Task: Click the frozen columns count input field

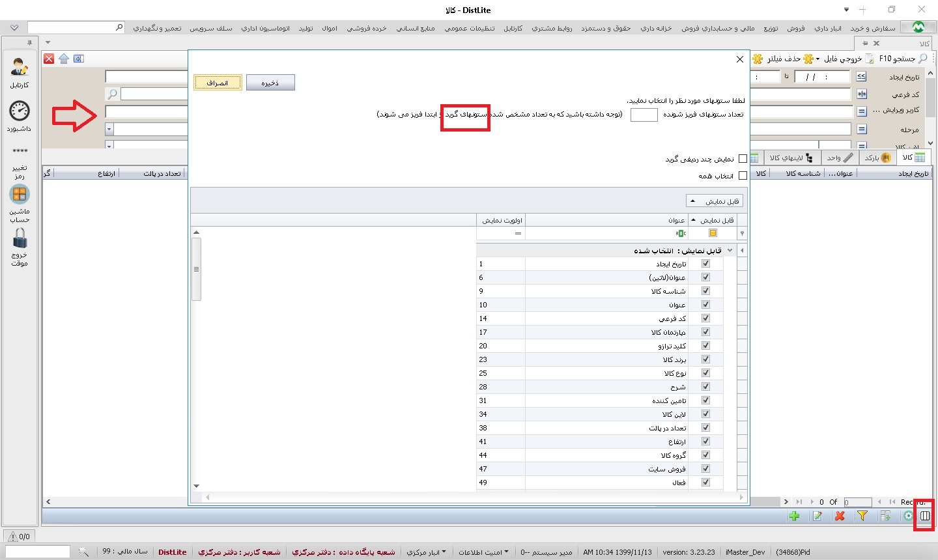Action: pos(644,115)
